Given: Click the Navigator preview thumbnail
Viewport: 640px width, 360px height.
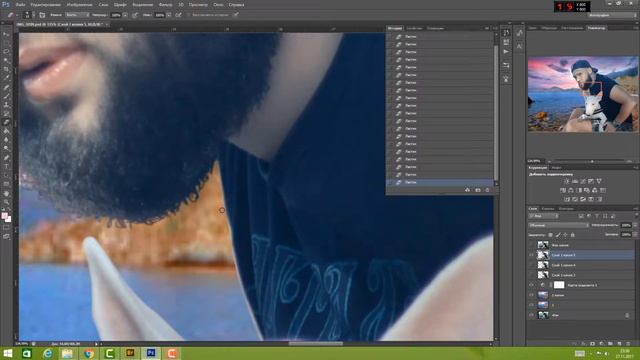Looking at the screenshot, I should pyautogui.click(x=583, y=94).
